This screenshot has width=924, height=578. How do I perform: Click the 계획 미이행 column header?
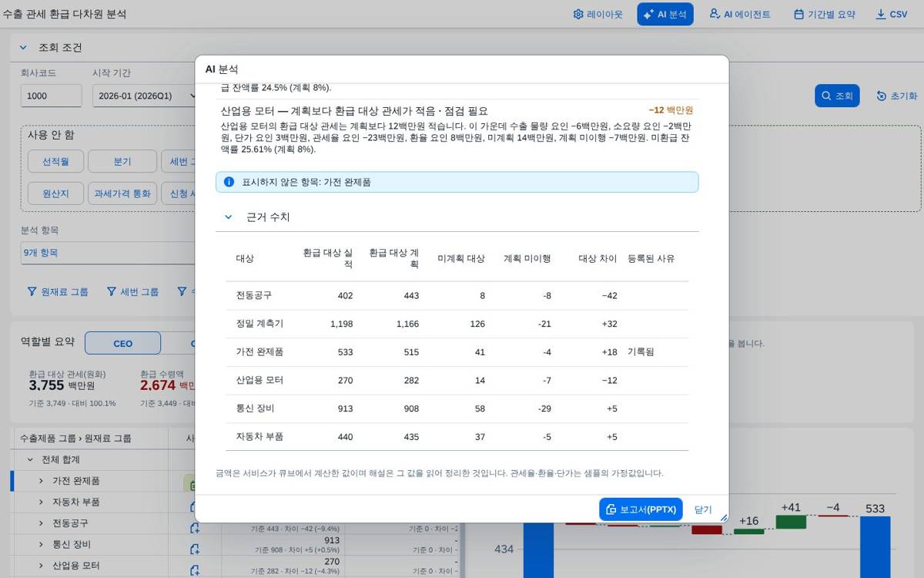pos(527,259)
